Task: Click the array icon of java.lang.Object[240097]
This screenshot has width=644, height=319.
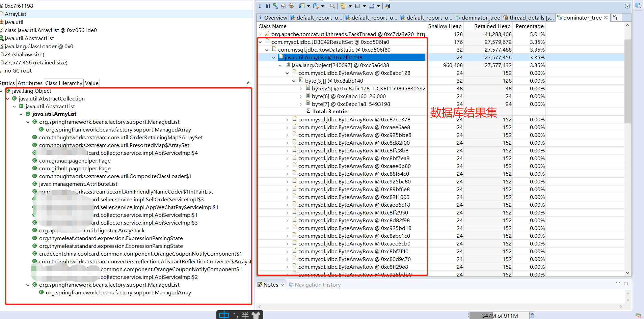Action: [288, 65]
